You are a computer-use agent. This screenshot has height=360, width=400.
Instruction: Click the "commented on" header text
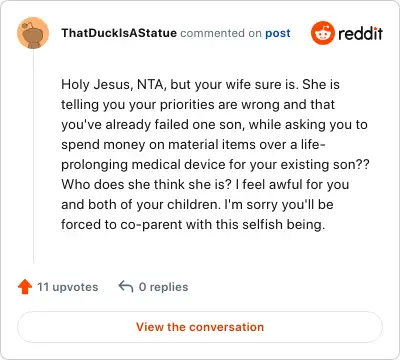click(221, 33)
